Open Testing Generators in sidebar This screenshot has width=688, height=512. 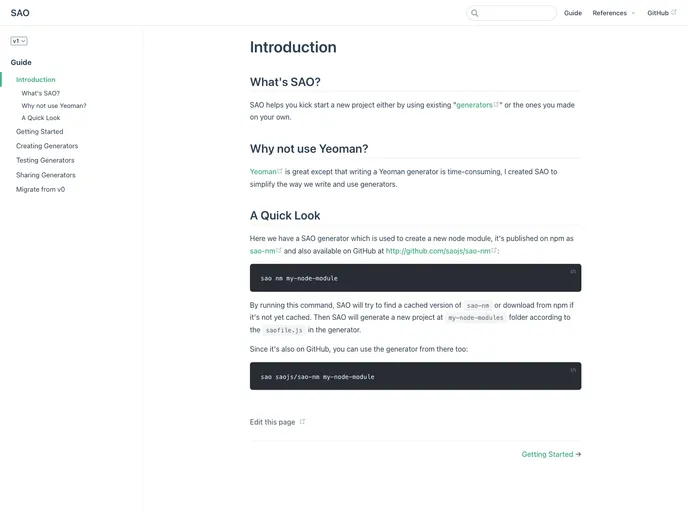[x=45, y=160]
